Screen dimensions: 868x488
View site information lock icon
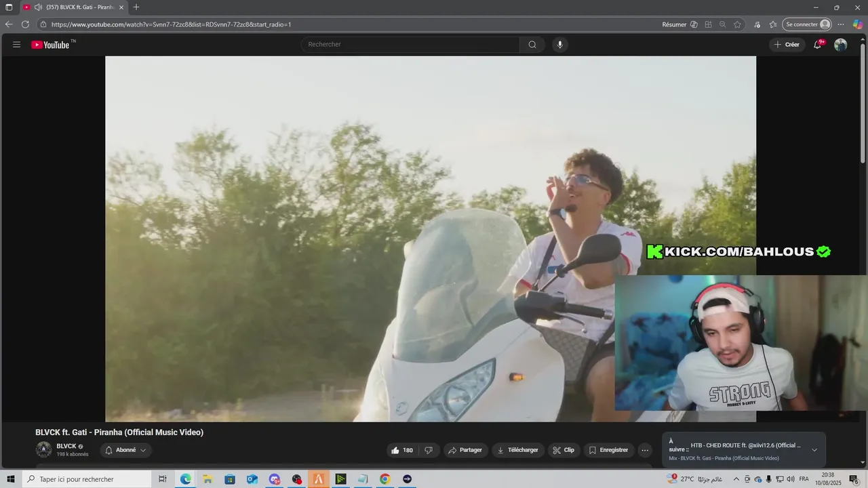43,24
